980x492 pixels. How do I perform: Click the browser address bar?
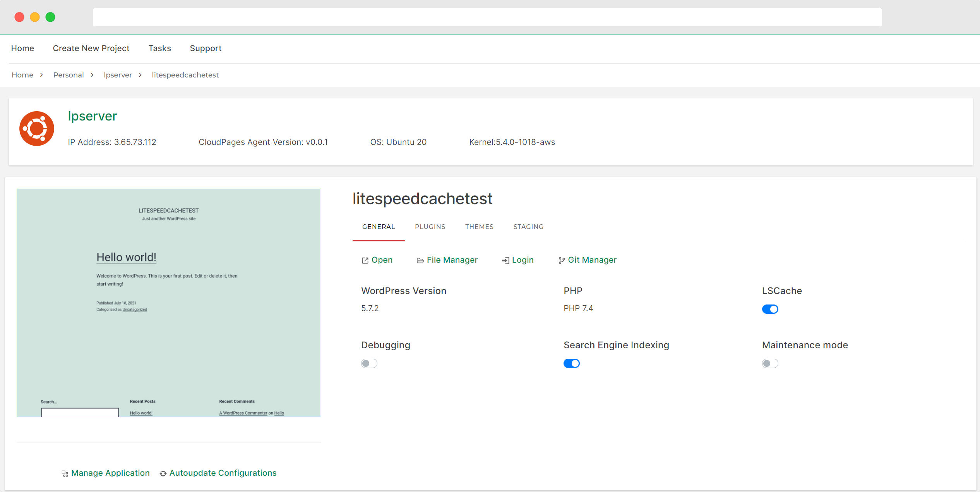487,17
